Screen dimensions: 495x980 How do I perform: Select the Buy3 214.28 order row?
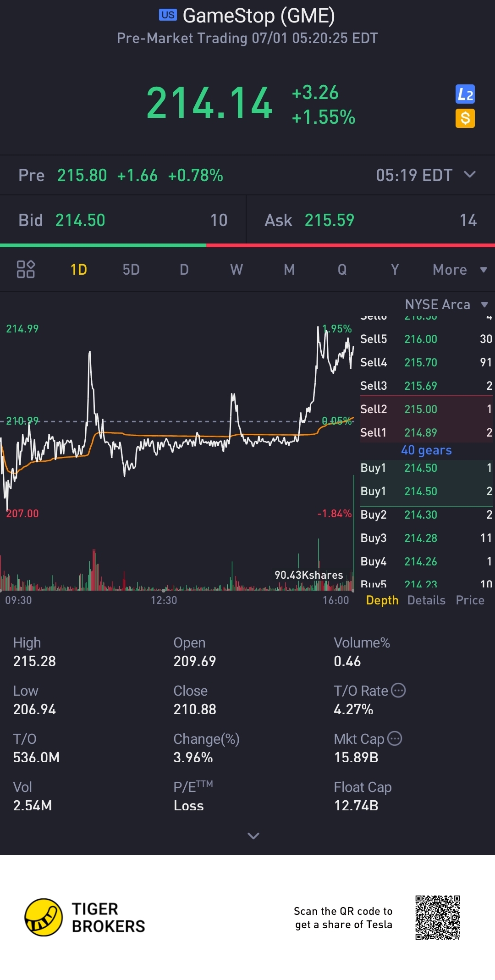(x=426, y=538)
